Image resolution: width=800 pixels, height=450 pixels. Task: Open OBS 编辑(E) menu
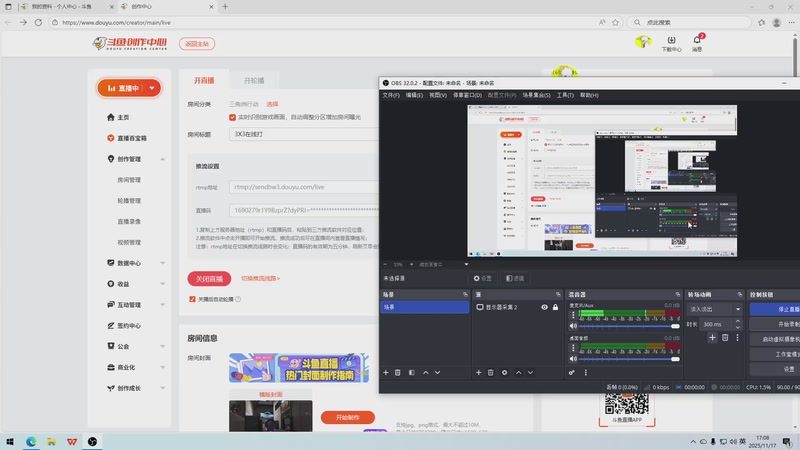click(x=414, y=95)
